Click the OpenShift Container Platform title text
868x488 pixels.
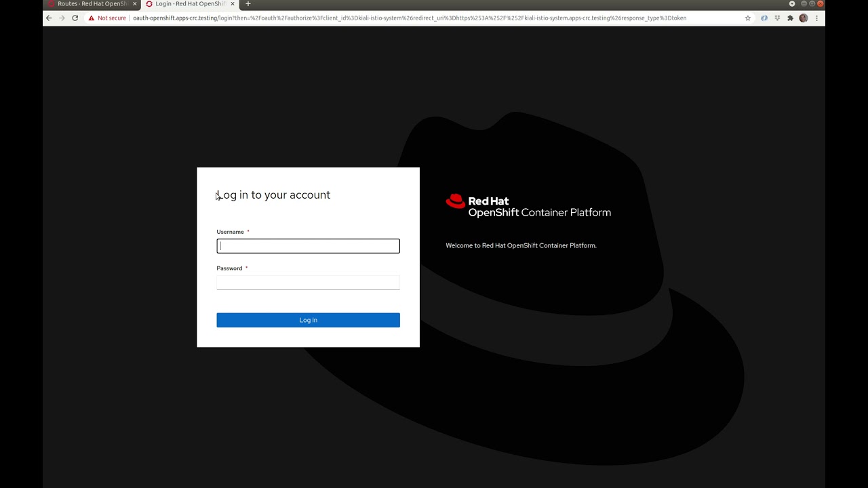coord(539,213)
